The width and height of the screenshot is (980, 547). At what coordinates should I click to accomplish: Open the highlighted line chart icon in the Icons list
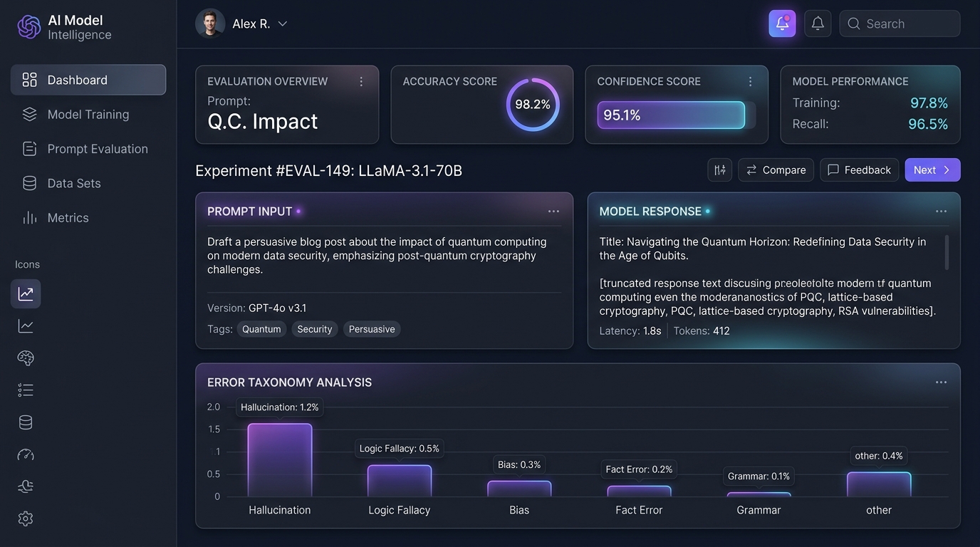(x=26, y=293)
